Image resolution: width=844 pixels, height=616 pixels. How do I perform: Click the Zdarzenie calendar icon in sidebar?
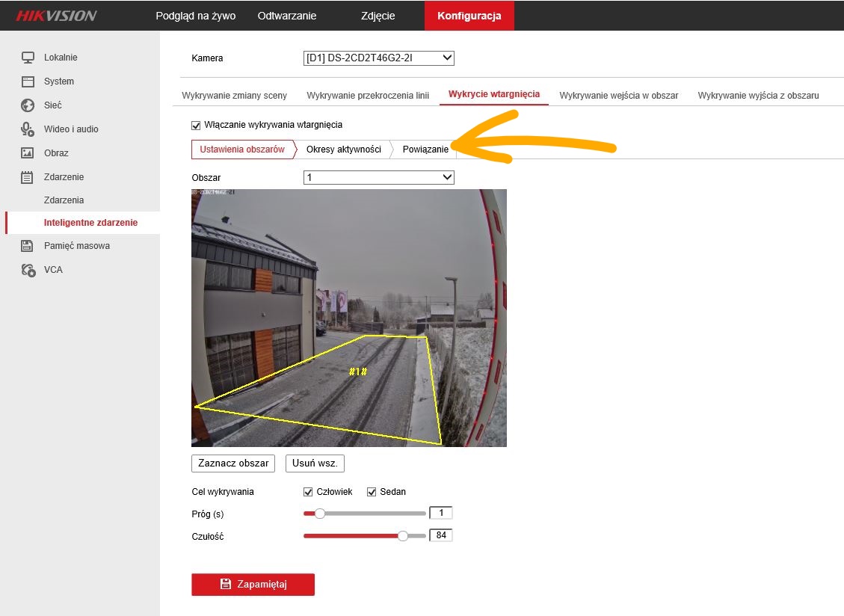tap(28, 177)
